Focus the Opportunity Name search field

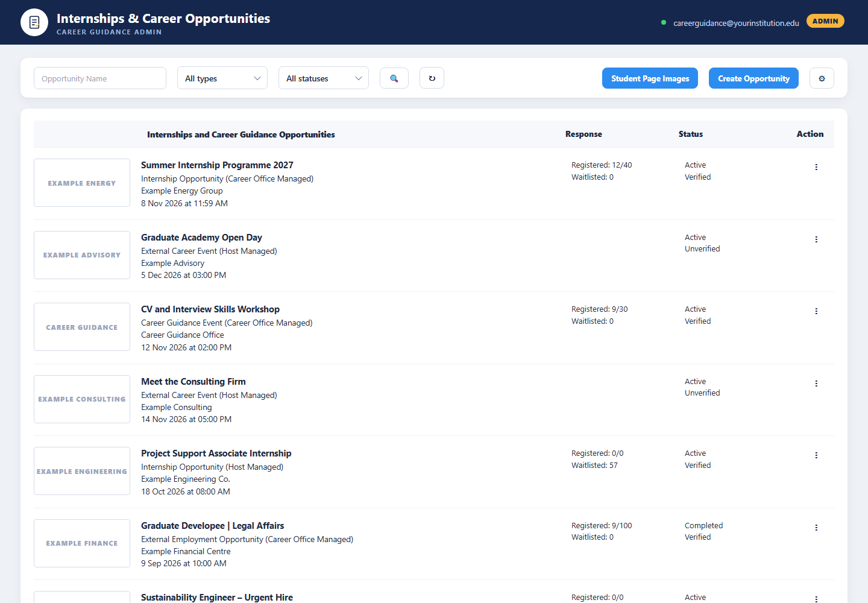coord(100,78)
